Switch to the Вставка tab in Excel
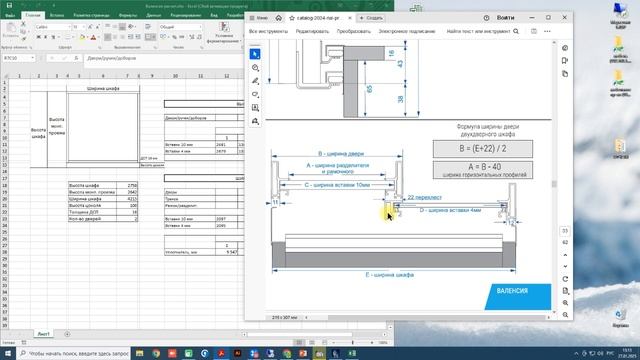Screen dimensions: 640x360 tap(57, 15)
